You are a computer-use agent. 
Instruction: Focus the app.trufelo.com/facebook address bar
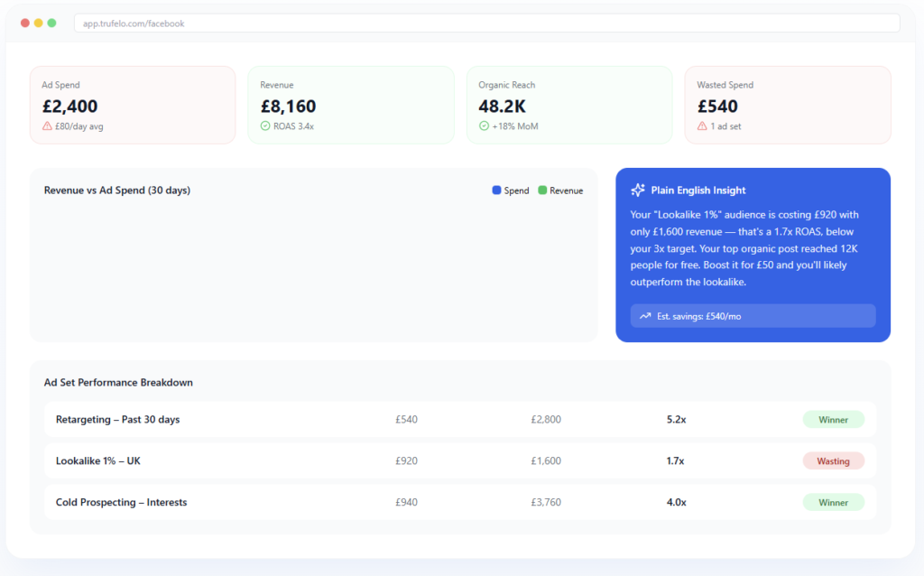(486, 23)
